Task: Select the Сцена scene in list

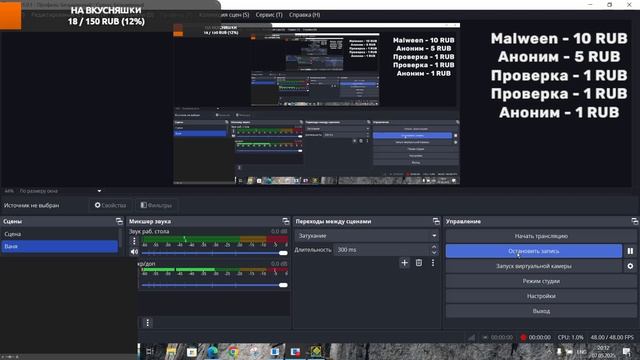Action: point(60,234)
